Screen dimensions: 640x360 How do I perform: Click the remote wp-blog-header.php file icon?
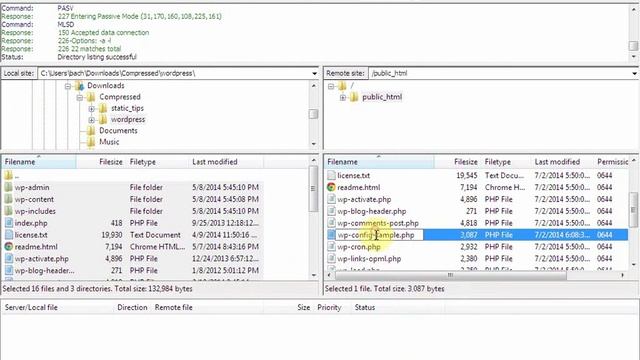coord(331,211)
